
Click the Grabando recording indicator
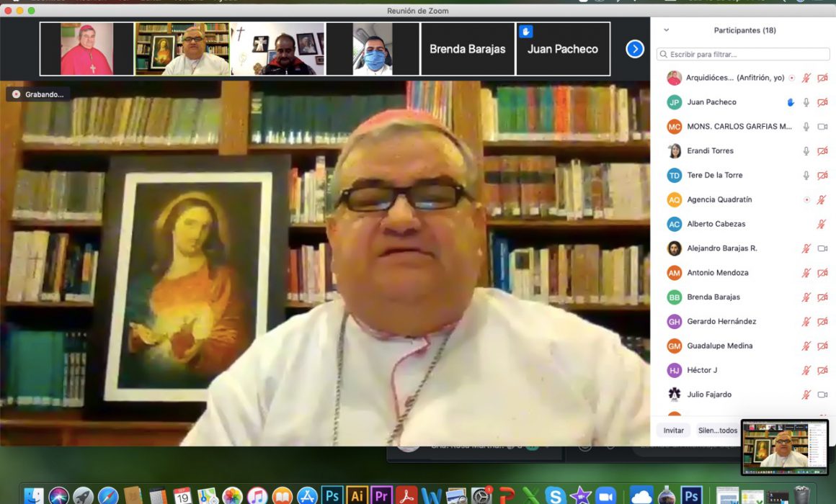(x=38, y=94)
